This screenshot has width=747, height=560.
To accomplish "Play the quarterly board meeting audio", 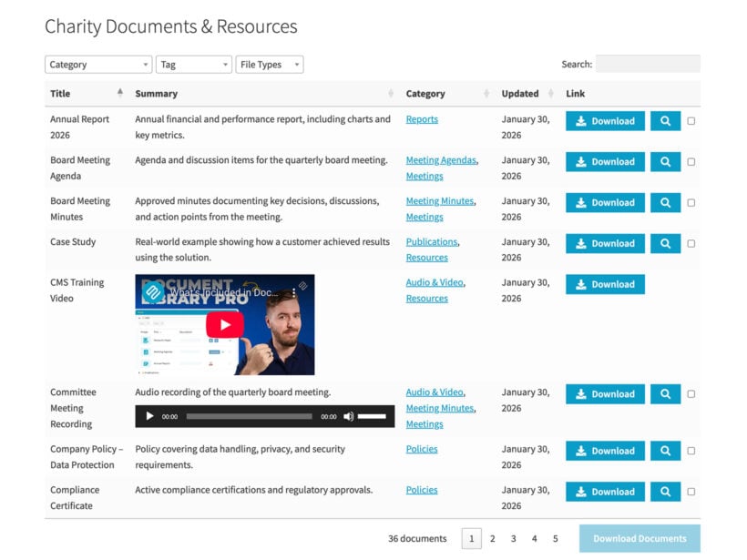I will [x=150, y=416].
